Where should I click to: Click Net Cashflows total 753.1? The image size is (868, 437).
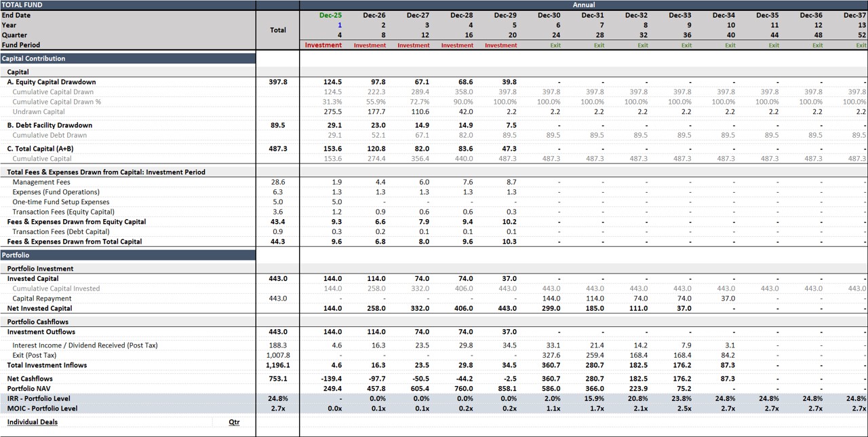click(x=278, y=379)
